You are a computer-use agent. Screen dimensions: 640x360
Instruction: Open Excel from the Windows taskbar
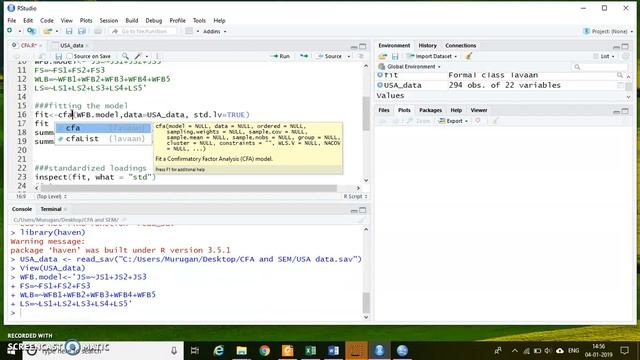click(310, 350)
